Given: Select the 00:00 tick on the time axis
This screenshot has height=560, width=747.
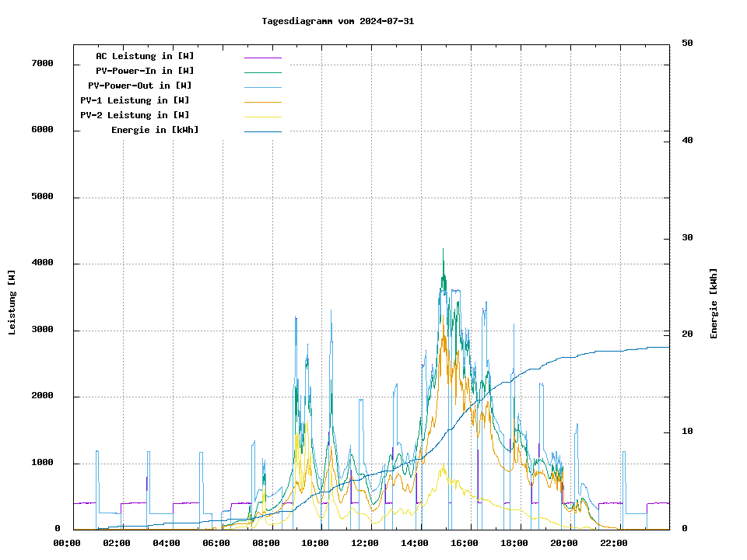Looking at the screenshot, I should [x=67, y=543].
